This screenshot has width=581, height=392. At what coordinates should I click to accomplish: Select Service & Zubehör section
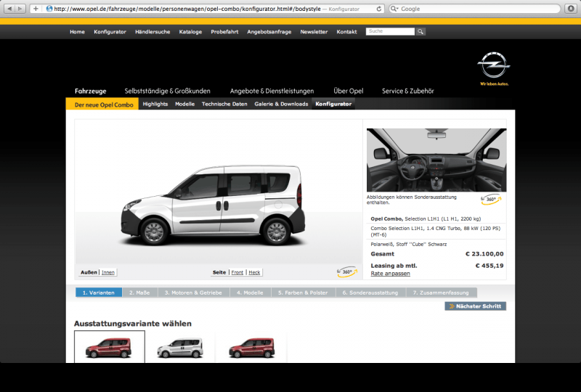pyautogui.click(x=408, y=91)
